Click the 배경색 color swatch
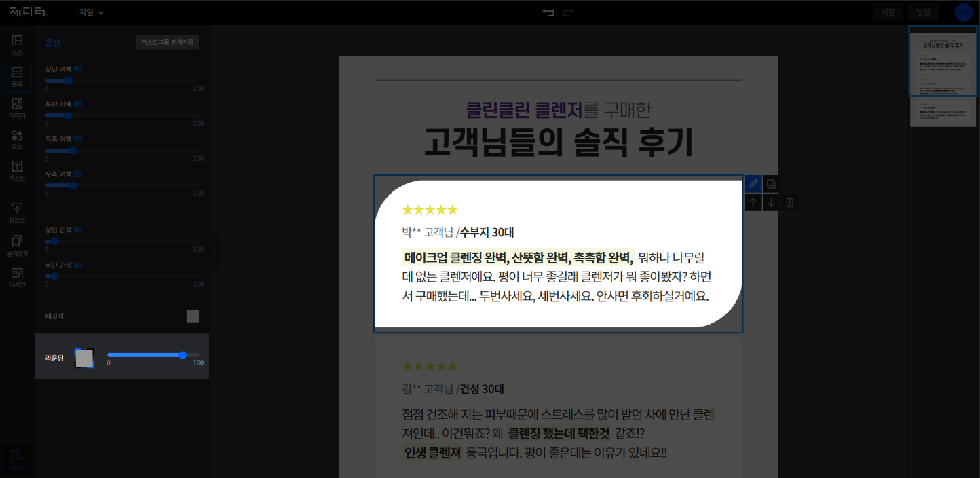This screenshot has width=980, height=478. pos(193,316)
